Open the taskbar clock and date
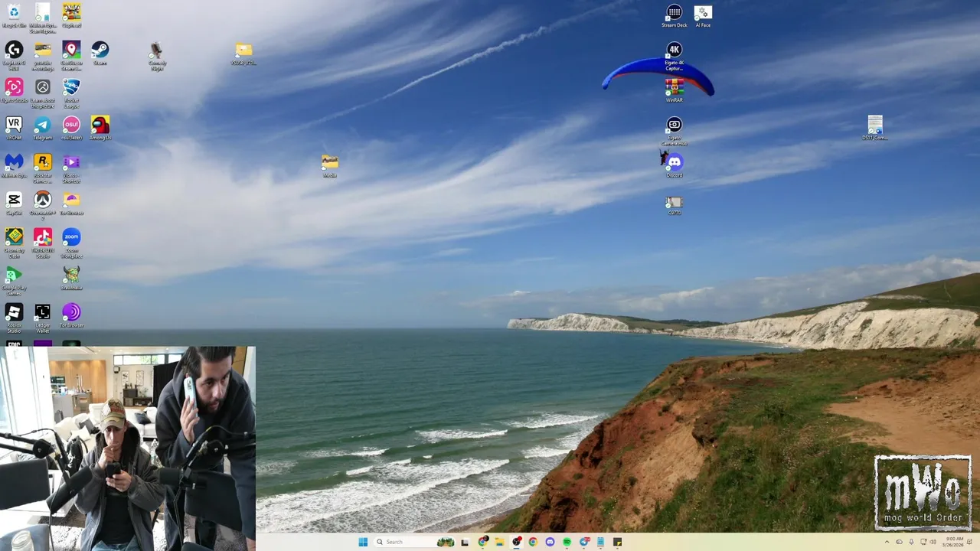This screenshot has width=980, height=551. point(953,542)
